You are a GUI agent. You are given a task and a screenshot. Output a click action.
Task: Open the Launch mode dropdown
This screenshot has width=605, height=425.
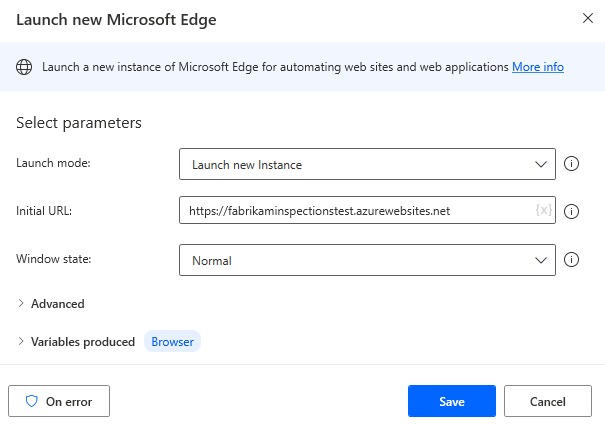pyautogui.click(x=367, y=164)
